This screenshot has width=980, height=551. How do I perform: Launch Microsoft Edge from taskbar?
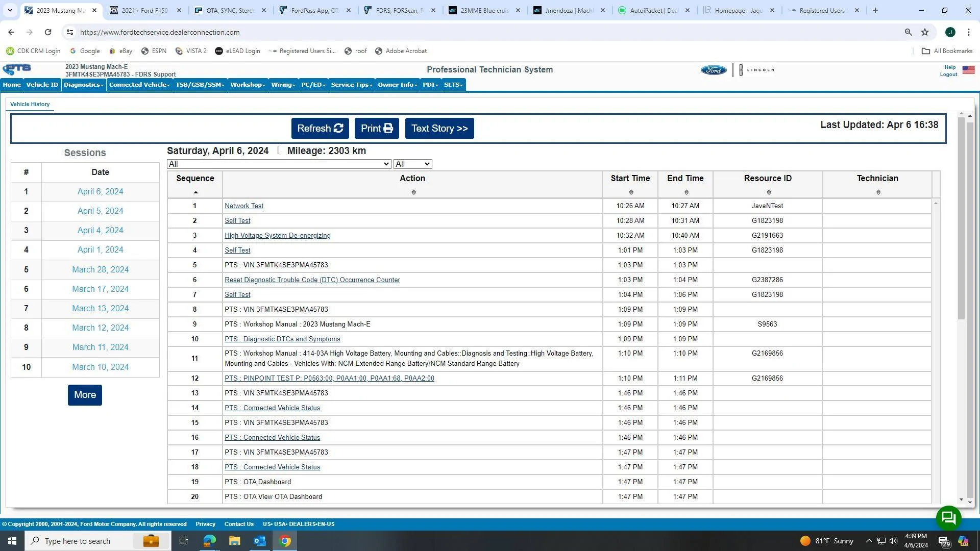pos(209,541)
